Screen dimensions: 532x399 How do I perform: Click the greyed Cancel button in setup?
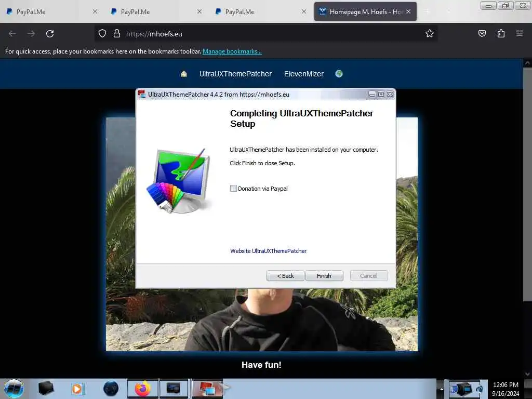pyautogui.click(x=368, y=276)
